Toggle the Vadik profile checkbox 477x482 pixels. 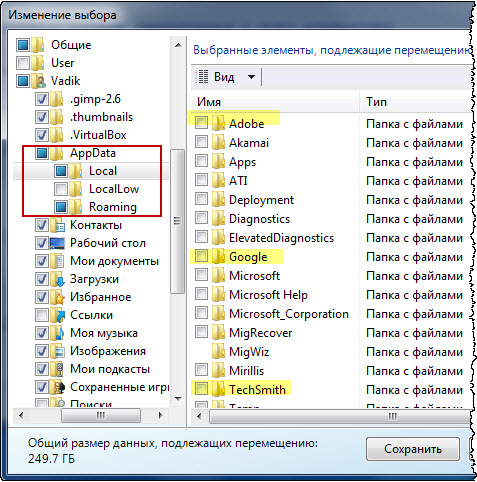[23, 81]
